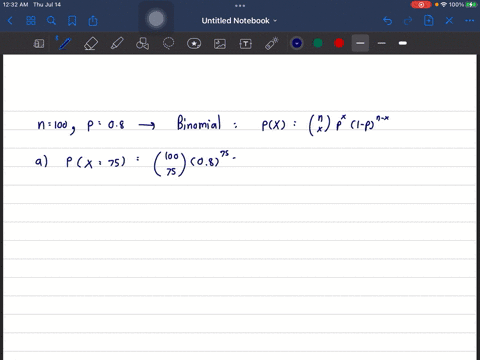Viewport: 480px width, 360px height.
Task: Select the medium stroke width
Action: click(382, 43)
